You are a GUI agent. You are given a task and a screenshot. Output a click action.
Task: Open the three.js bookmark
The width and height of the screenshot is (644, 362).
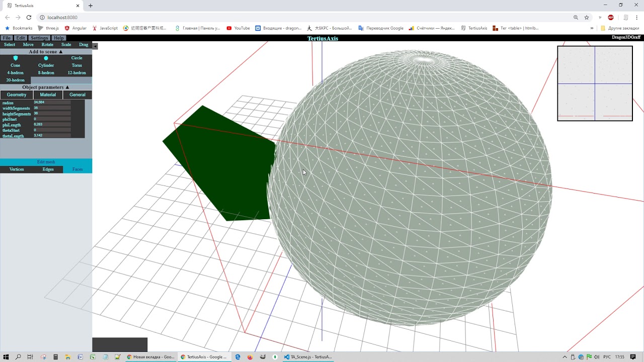point(49,28)
